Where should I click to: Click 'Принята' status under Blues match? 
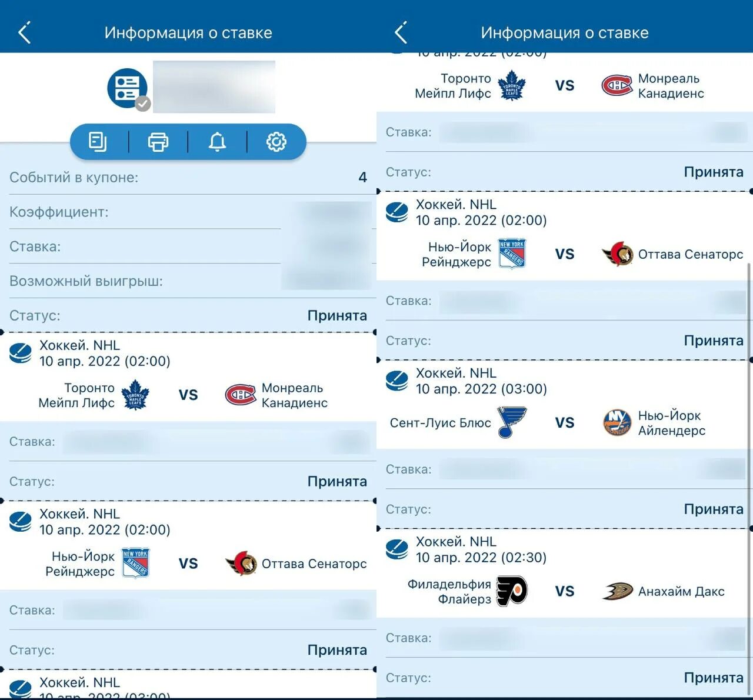(714, 509)
